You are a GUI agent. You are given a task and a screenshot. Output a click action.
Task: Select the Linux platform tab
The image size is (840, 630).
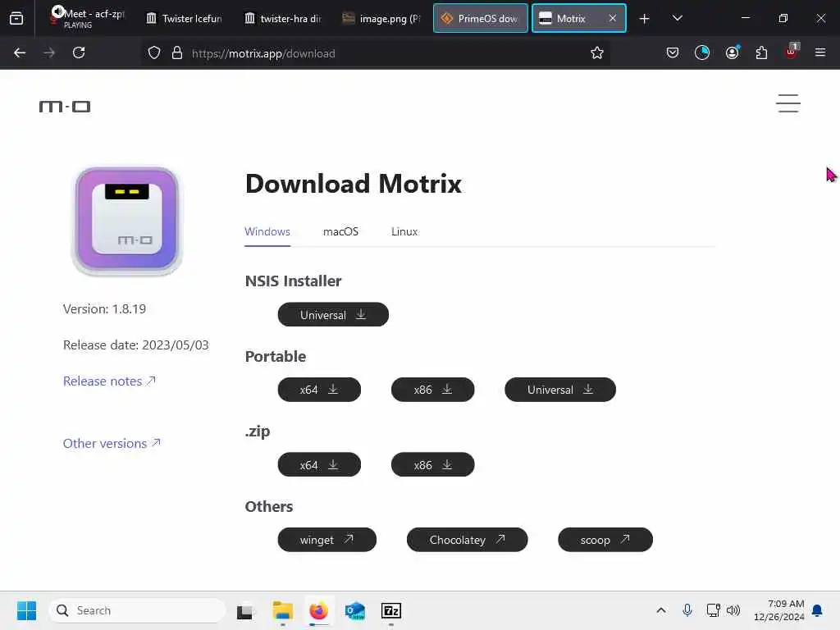[404, 232]
